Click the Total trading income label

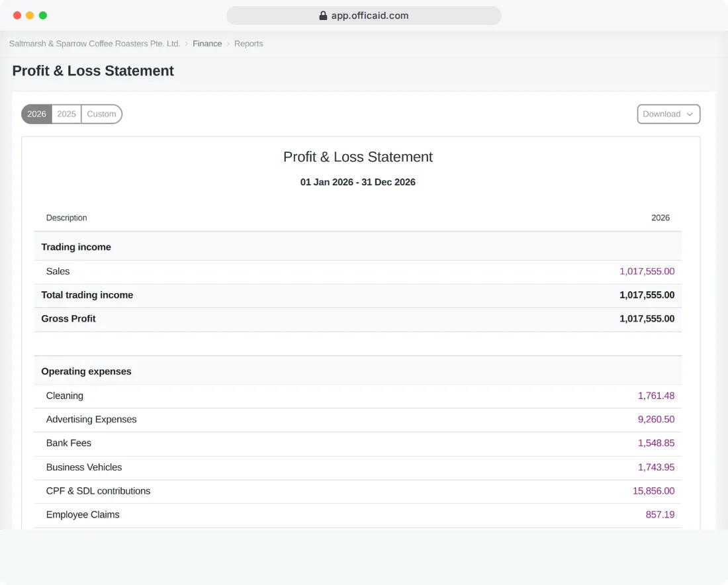point(87,295)
